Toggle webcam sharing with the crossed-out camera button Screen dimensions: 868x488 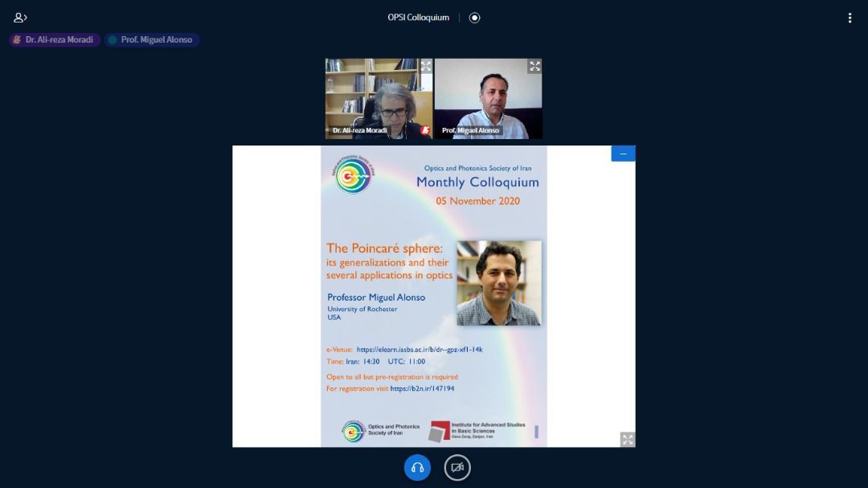click(457, 467)
